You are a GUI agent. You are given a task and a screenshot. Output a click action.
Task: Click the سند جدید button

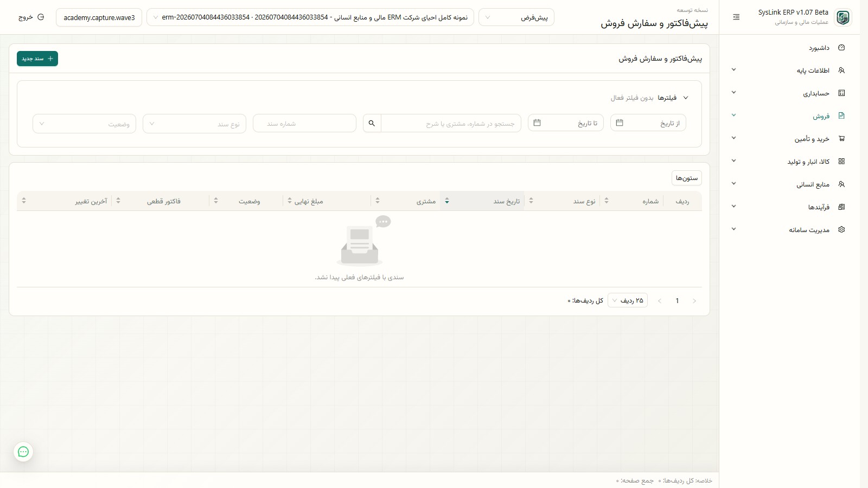click(x=37, y=59)
